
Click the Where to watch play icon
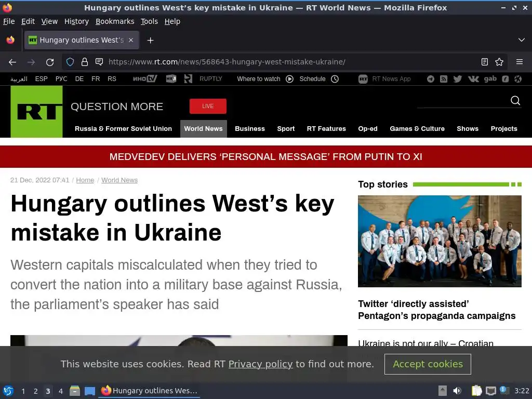tap(289, 79)
